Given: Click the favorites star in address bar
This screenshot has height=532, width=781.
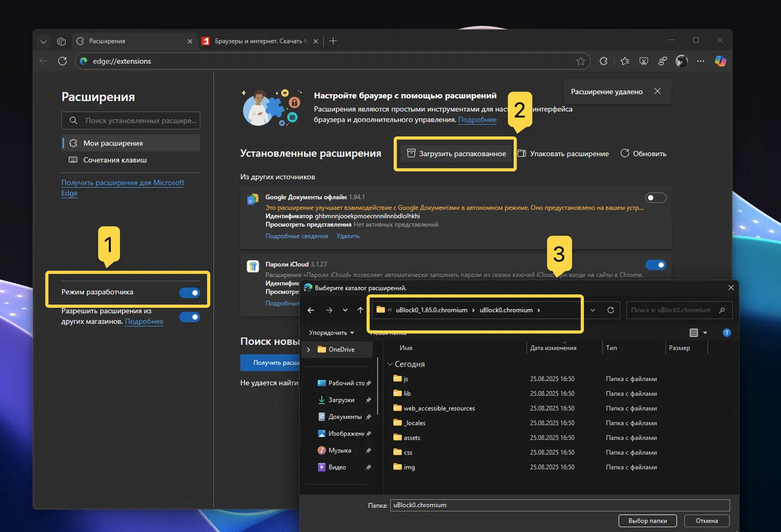Looking at the screenshot, I should coord(581,61).
